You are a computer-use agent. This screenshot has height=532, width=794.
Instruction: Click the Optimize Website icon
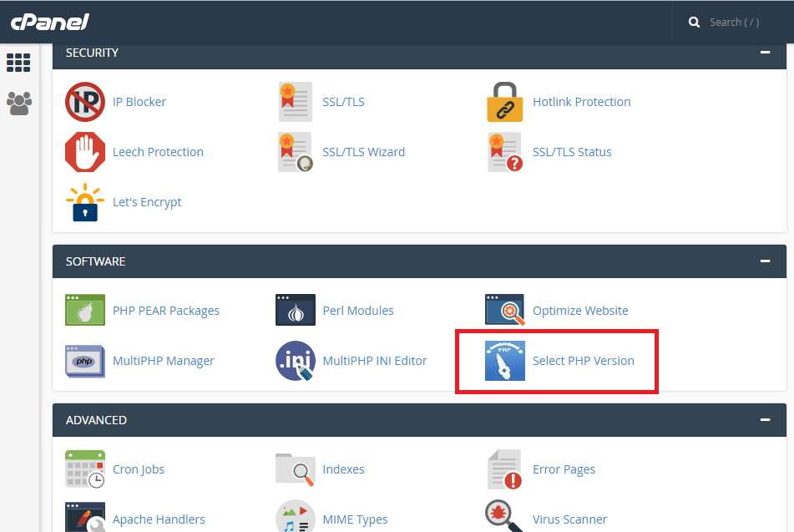505,310
